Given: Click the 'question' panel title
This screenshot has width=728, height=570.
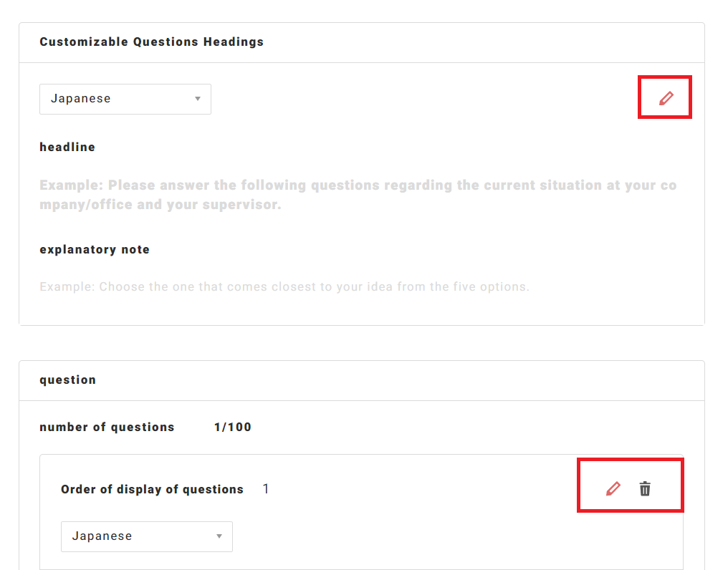Looking at the screenshot, I should [x=67, y=380].
